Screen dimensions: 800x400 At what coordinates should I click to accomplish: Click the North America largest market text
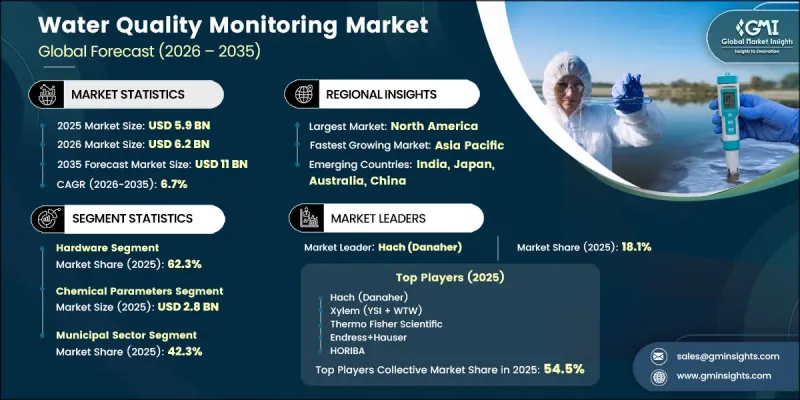[x=434, y=126]
